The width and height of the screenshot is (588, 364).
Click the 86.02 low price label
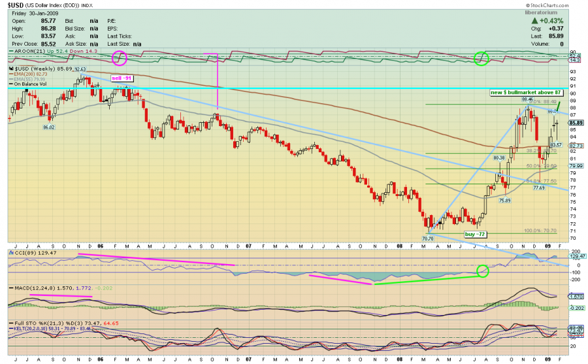tap(49, 127)
